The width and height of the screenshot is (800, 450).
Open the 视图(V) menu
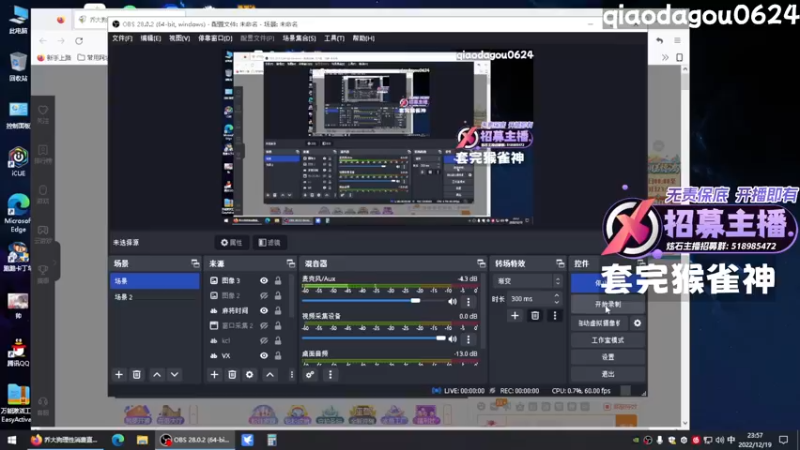(x=180, y=38)
